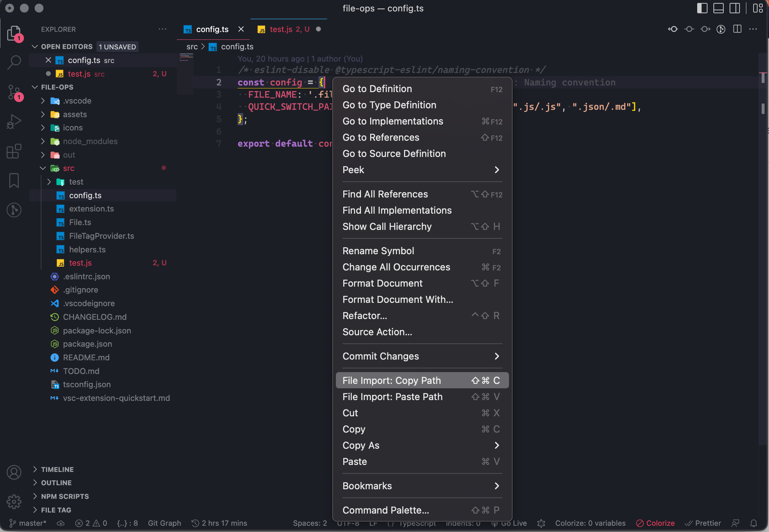
Task: Open Run and Debug view icon
Action: [14, 122]
